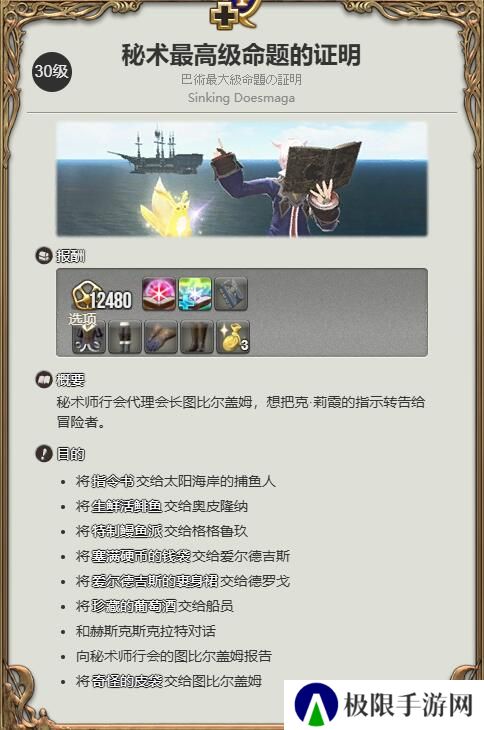Click the 概要 book section icon
The width and height of the screenshot is (484, 730).
[44, 380]
